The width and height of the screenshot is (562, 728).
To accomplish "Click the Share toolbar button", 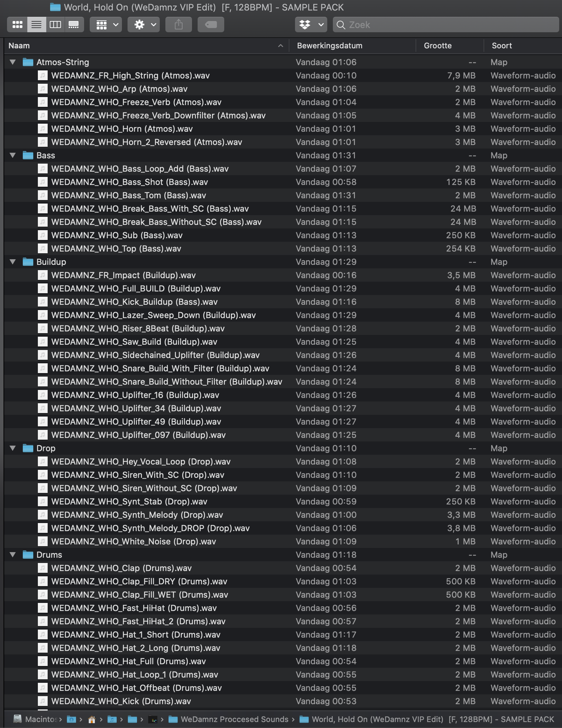I will pyautogui.click(x=179, y=25).
